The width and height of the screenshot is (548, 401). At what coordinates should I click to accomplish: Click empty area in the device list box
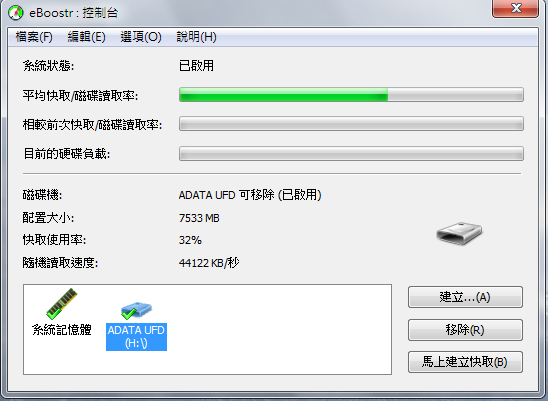(x=280, y=329)
